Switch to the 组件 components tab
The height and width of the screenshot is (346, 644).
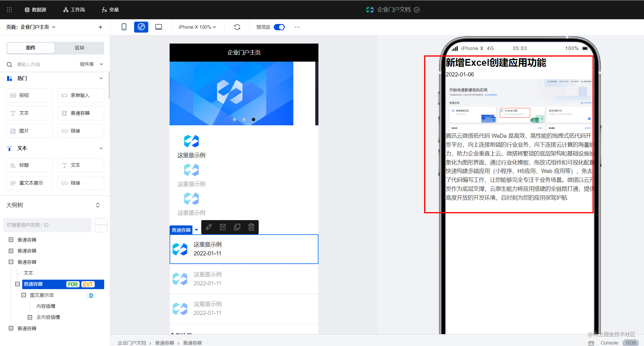31,48
